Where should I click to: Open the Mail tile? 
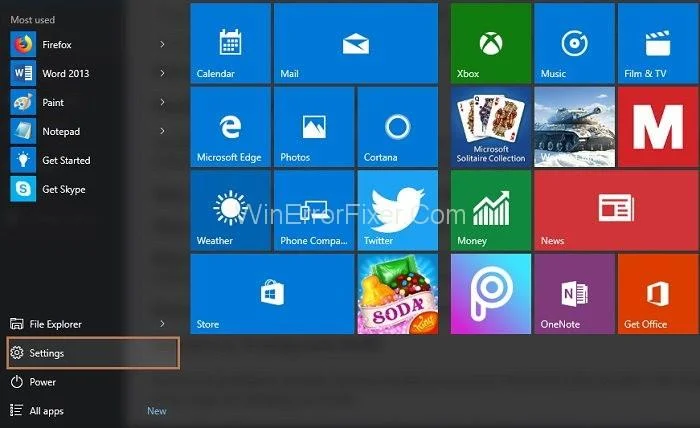click(x=356, y=43)
